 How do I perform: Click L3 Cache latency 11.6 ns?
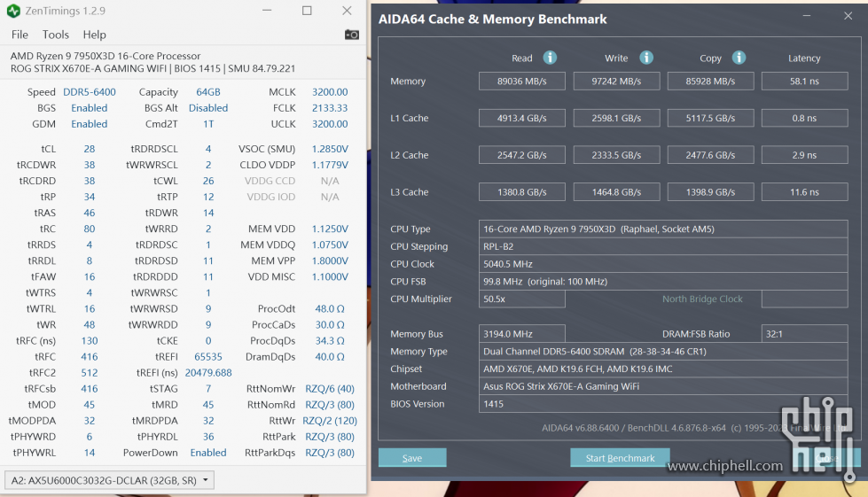805,192
